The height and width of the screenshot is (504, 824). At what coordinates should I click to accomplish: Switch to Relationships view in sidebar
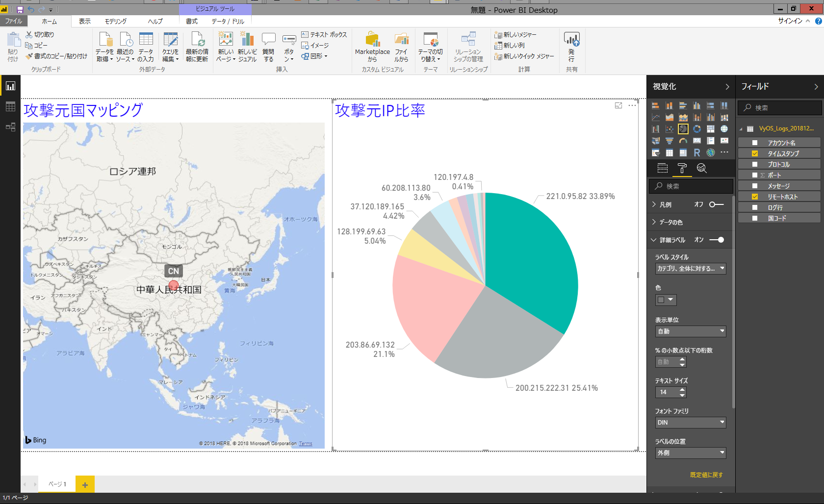point(10,127)
